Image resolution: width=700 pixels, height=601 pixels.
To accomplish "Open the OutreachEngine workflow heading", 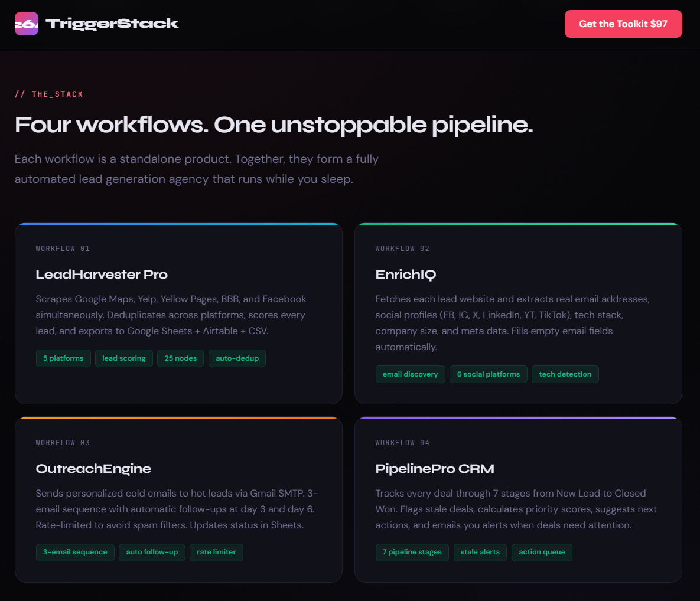I will pyautogui.click(x=93, y=469).
